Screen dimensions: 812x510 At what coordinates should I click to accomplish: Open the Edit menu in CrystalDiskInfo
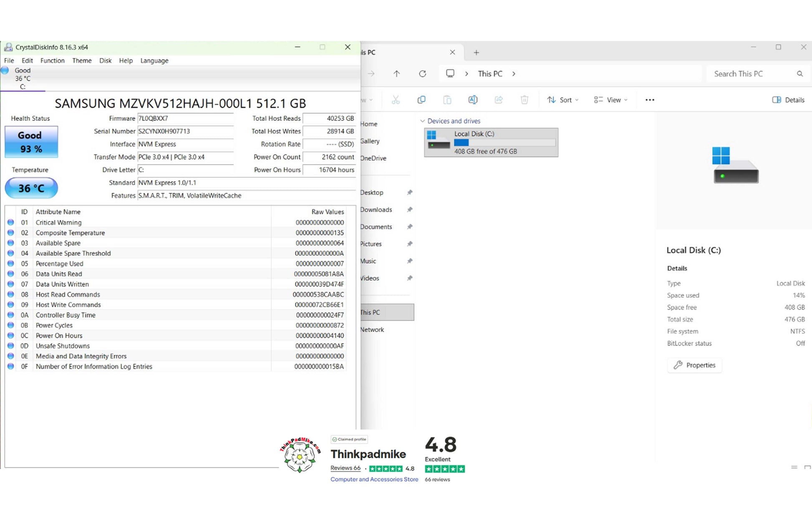[x=27, y=60]
